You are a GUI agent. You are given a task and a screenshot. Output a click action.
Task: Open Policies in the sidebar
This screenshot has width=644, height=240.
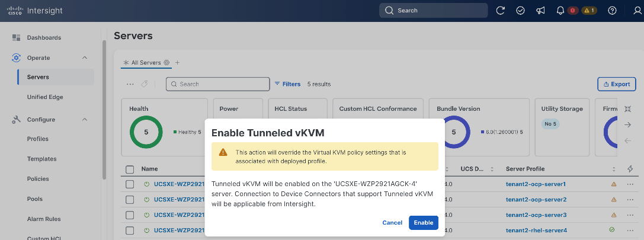point(38,179)
